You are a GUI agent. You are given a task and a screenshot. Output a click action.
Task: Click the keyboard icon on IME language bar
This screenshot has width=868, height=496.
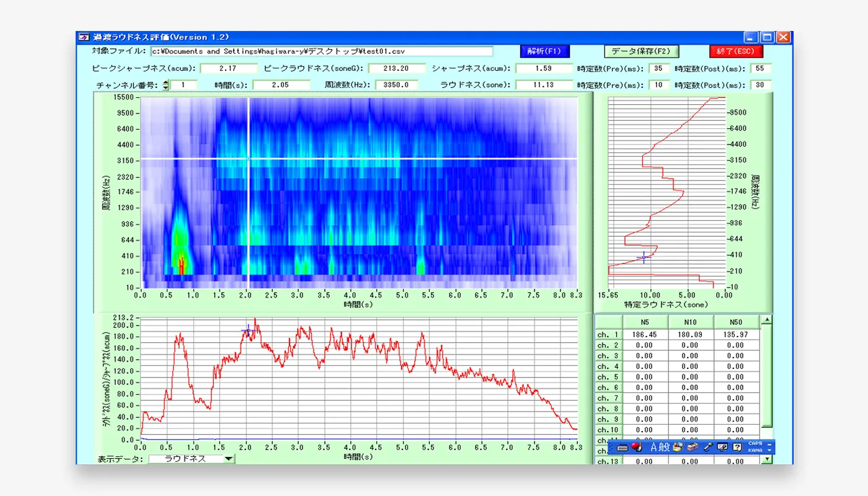coord(622,447)
